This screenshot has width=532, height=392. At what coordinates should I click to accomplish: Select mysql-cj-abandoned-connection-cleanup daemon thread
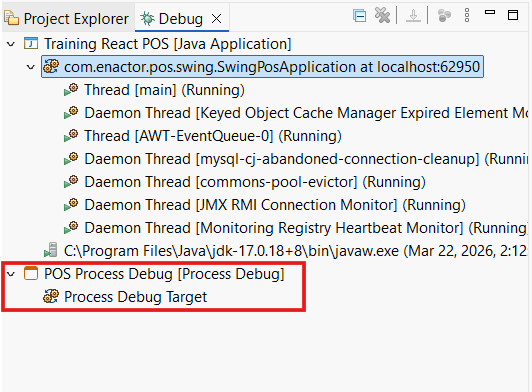tap(306, 159)
